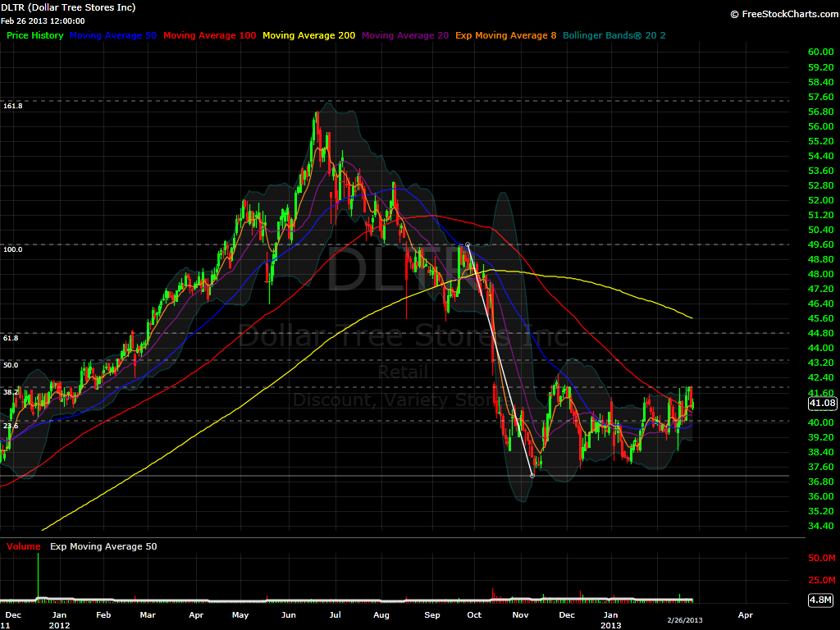Click the 61.8 Fibonacci level label
Image resolution: width=840 pixels, height=630 pixels.
pos(11,338)
